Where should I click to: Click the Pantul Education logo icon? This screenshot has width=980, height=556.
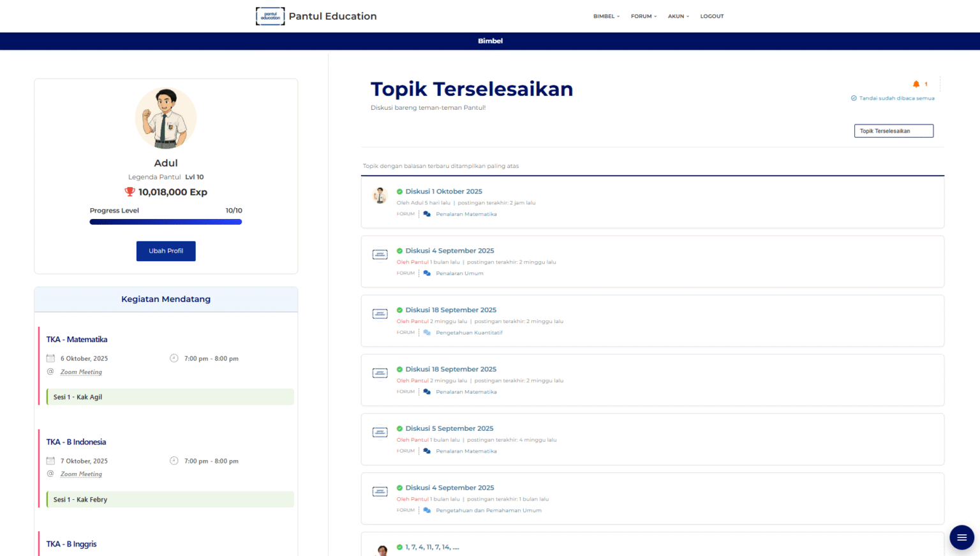click(x=270, y=16)
